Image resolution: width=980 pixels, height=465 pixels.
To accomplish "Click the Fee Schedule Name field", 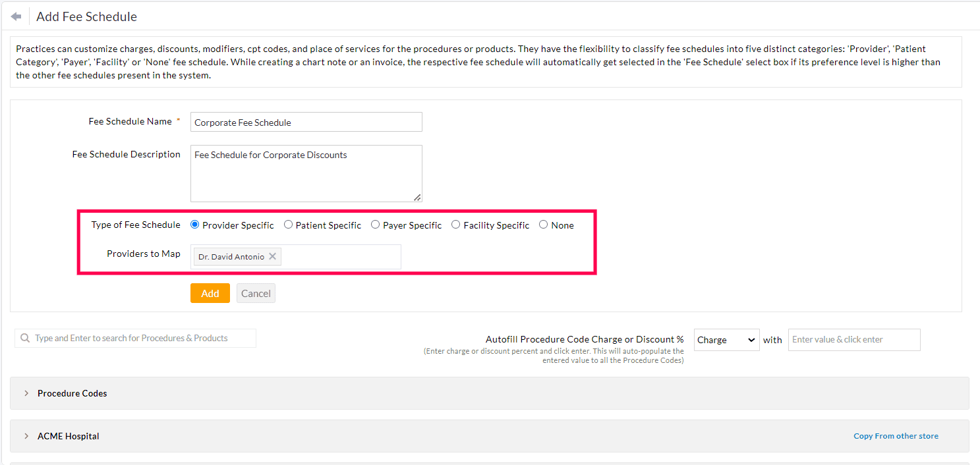I will pyautogui.click(x=306, y=122).
